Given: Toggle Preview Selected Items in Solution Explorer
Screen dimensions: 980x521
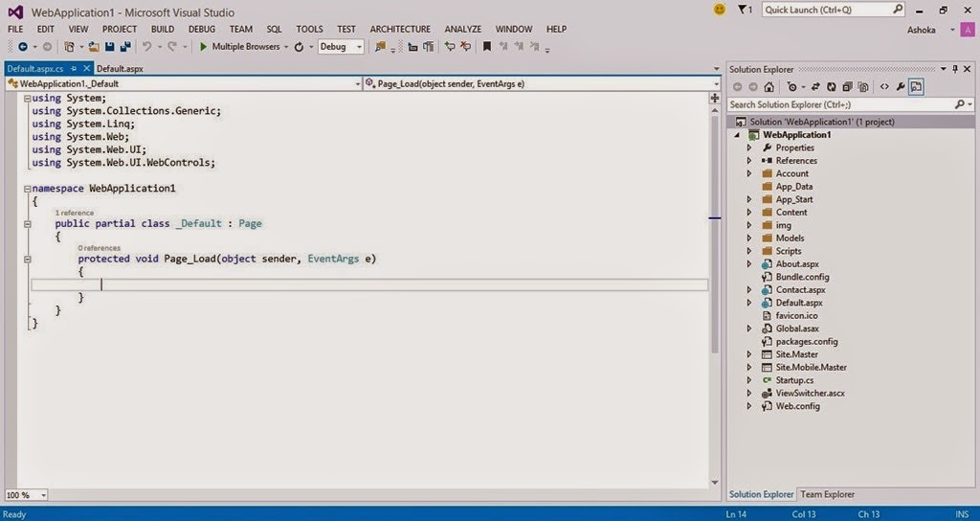Looking at the screenshot, I should [916, 87].
